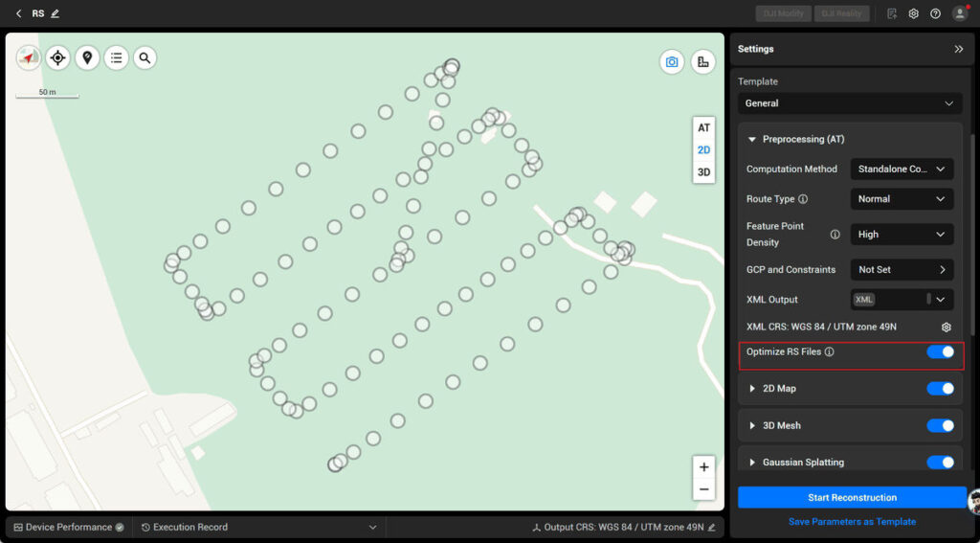Click the DJI Modify button
The image size is (980, 543).
coord(783,13)
